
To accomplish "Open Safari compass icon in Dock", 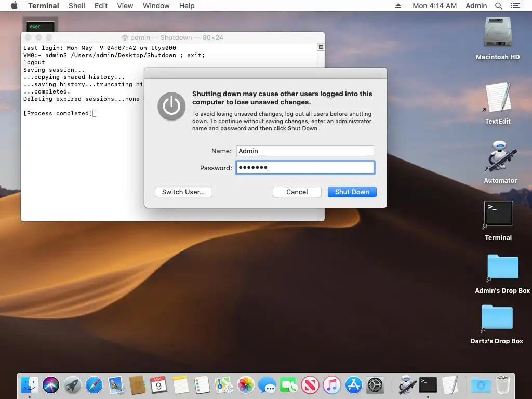I will pyautogui.click(x=94, y=385).
